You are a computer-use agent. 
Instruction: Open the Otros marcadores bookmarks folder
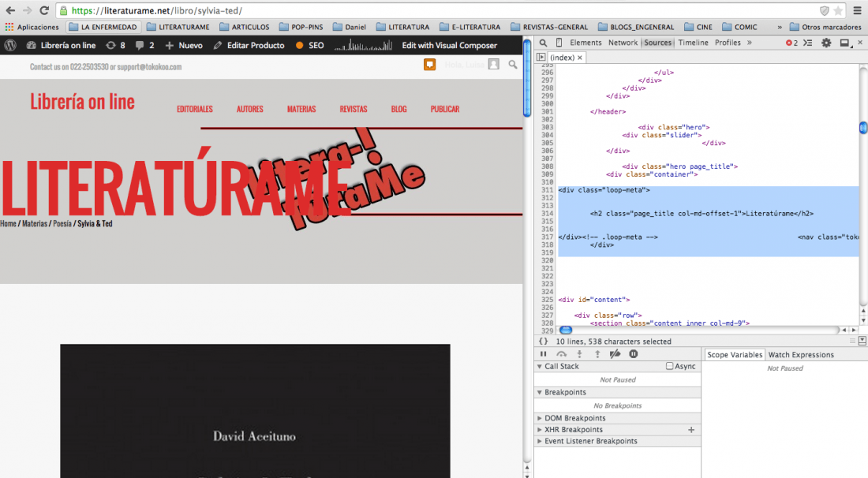point(825,27)
